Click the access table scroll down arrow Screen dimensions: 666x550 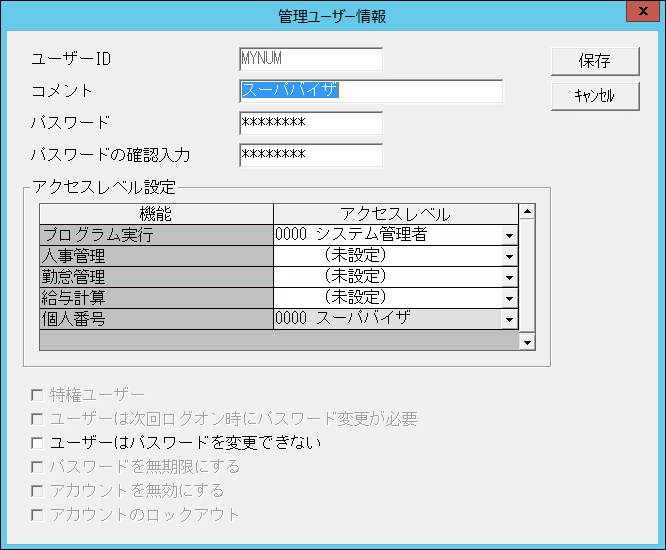click(527, 342)
